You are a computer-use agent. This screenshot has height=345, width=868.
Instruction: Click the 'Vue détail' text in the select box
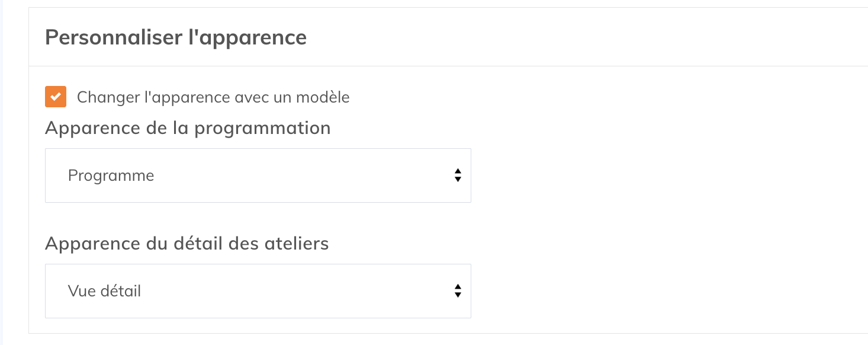(x=104, y=291)
